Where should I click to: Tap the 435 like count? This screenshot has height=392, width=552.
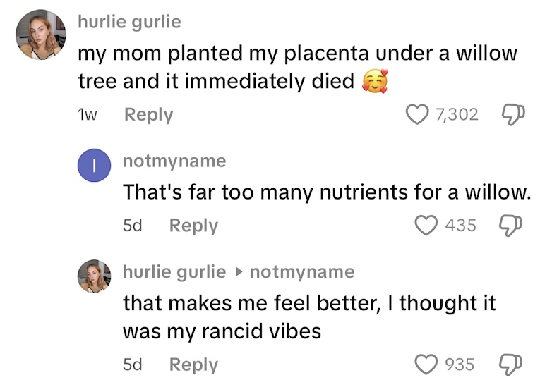point(461,226)
